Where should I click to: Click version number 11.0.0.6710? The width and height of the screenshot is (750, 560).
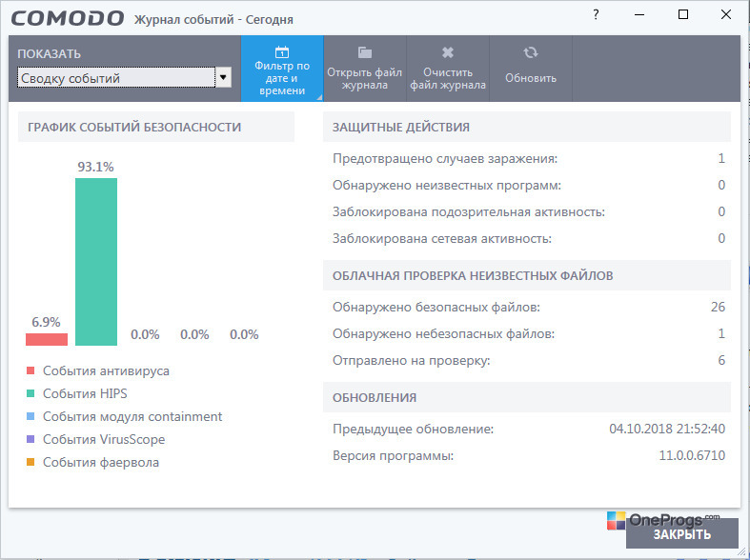tap(692, 455)
